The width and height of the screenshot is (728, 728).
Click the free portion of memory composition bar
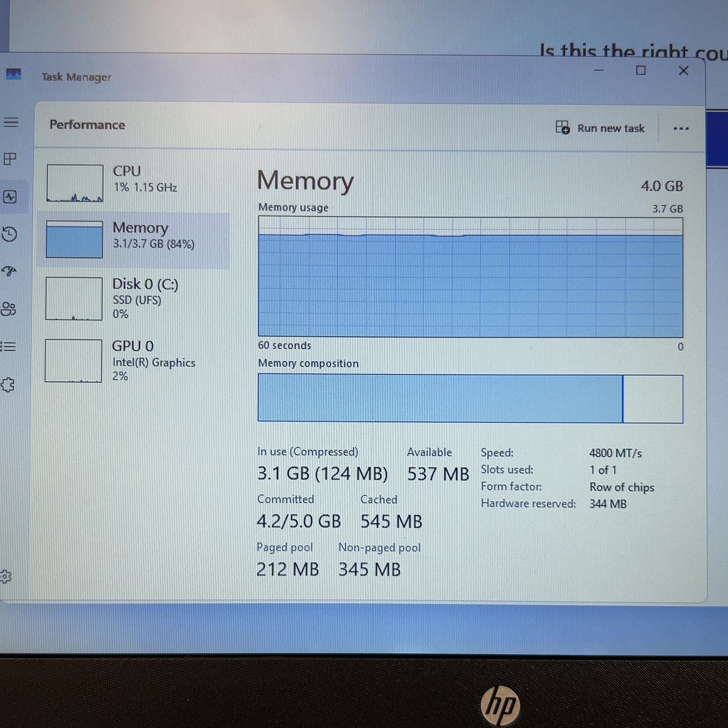coord(653,399)
